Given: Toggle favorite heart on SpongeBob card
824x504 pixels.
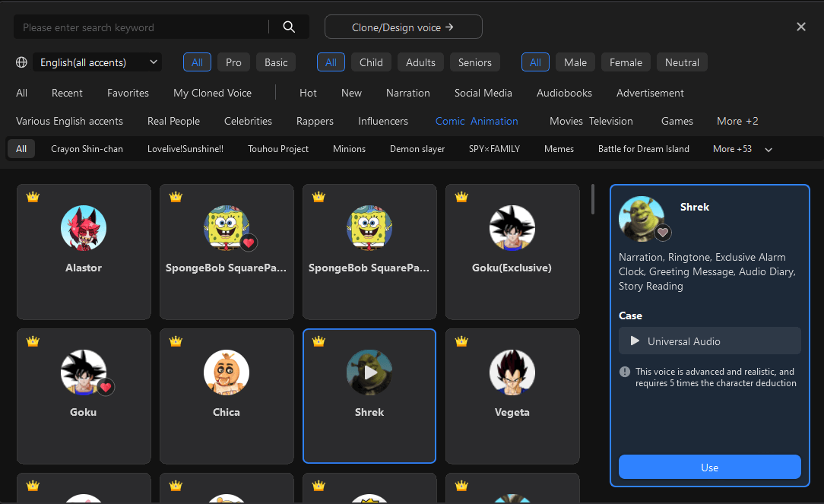Looking at the screenshot, I should pyautogui.click(x=249, y=243).
